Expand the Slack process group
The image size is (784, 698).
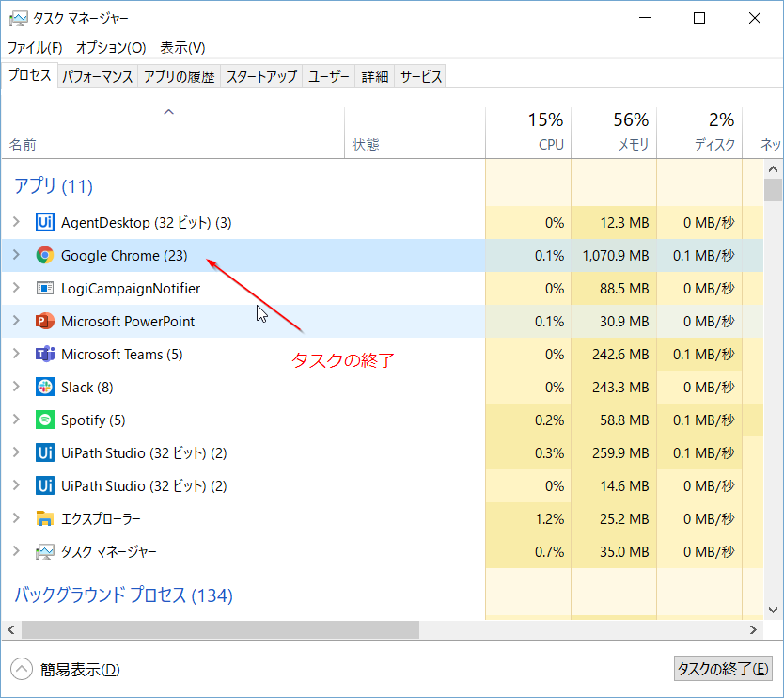(16, 387)
